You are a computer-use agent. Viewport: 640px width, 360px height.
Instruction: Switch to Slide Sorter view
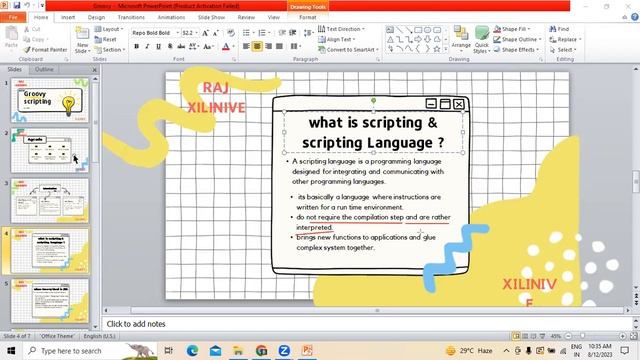pos(525,336)
